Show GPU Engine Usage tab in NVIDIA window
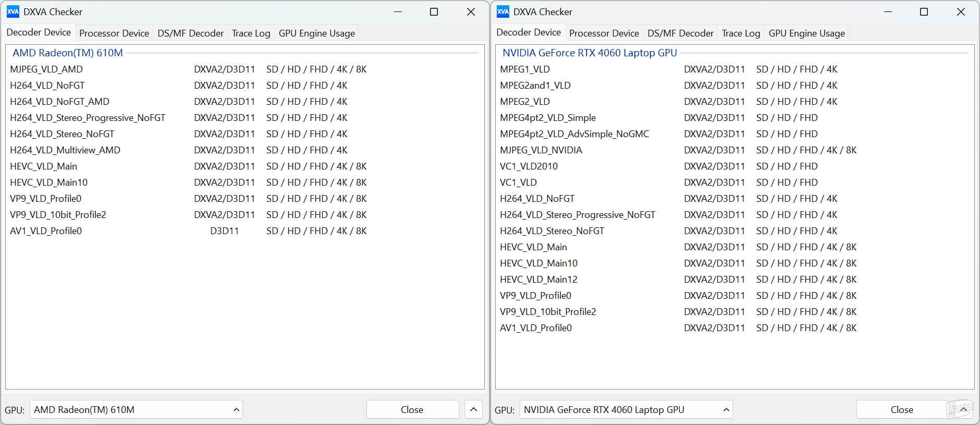The height and width of the screenshot is (425, 980). tap(806, 33)
